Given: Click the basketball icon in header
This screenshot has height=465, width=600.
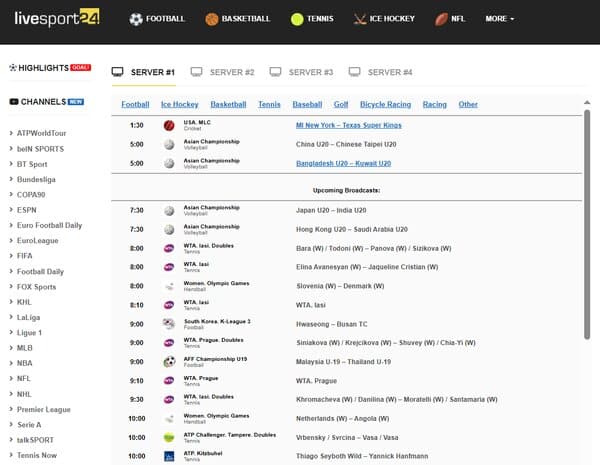Looking at the screenshot, I should point(212,19).
